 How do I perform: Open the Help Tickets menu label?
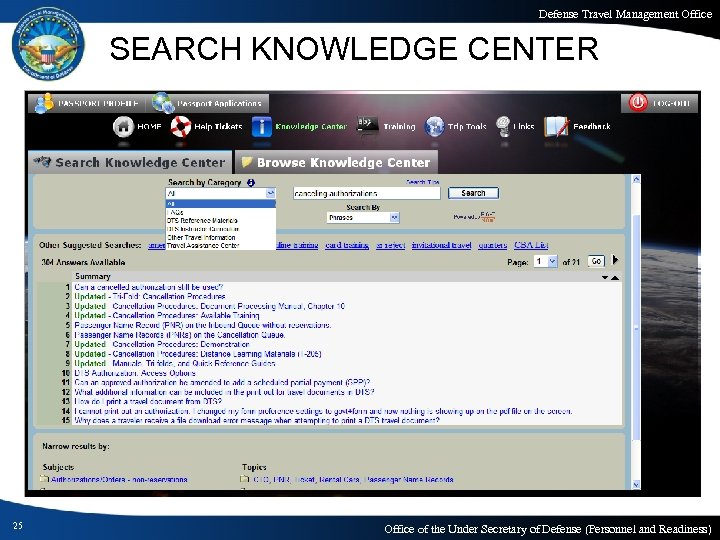point(218,127)
